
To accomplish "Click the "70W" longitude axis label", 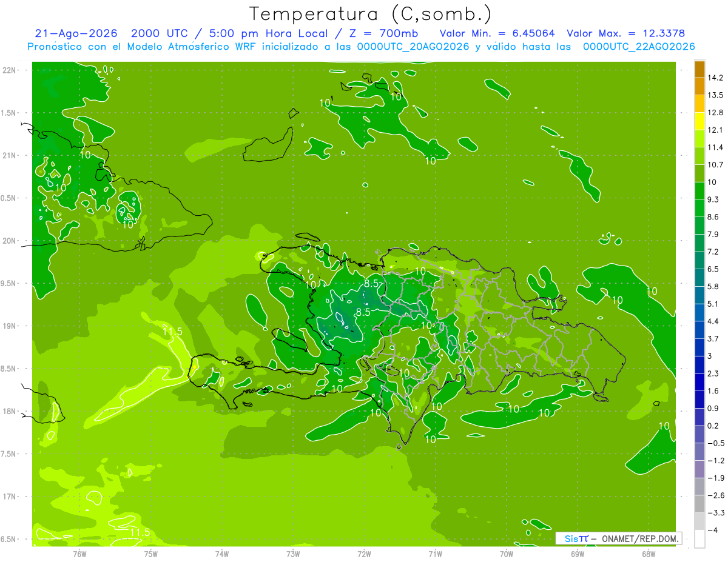I will [507, 554].
